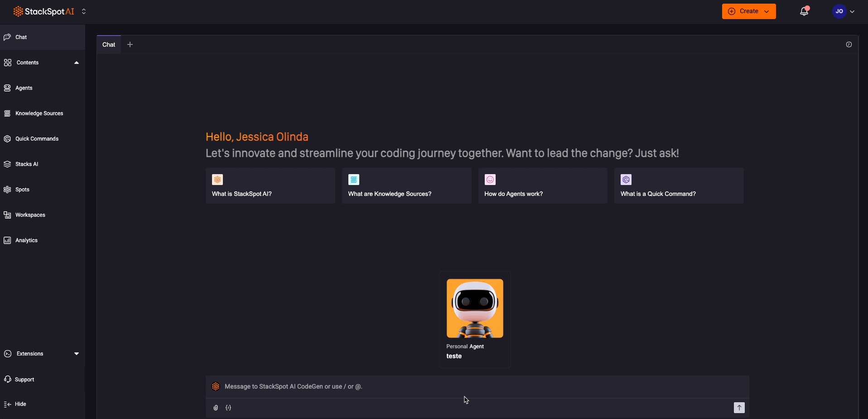868x419 pixels.
Task: Click the info icon at chat top right
Action: pyautogui.click(x=849, y=44)
